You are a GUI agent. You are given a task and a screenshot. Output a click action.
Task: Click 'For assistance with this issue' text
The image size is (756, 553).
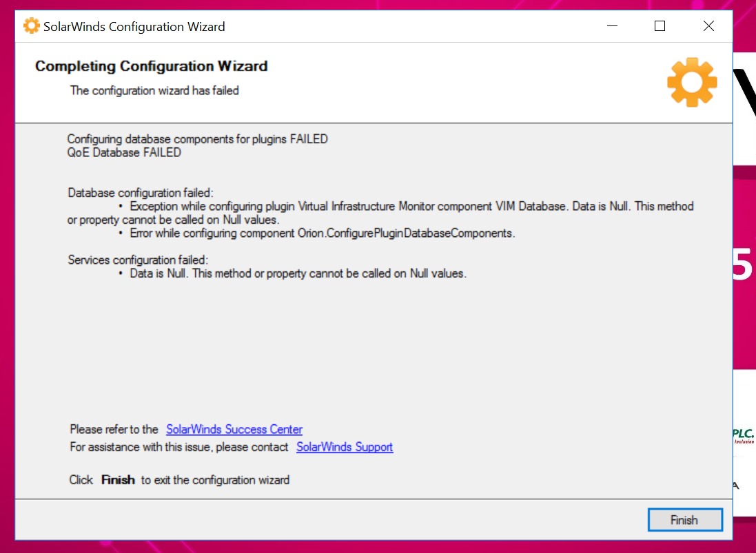[179, 447]
